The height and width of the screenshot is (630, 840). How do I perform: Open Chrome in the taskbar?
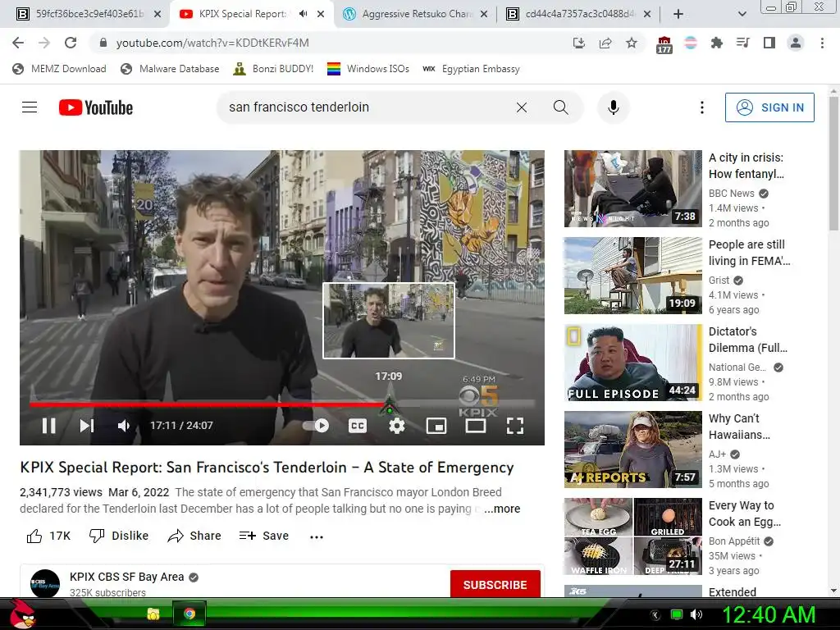(189, 614)
